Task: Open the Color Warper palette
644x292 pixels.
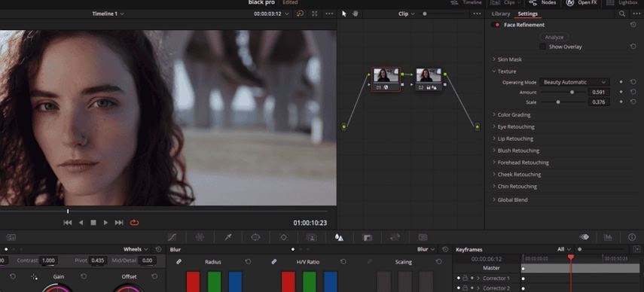Action: (x=200, y=237)
